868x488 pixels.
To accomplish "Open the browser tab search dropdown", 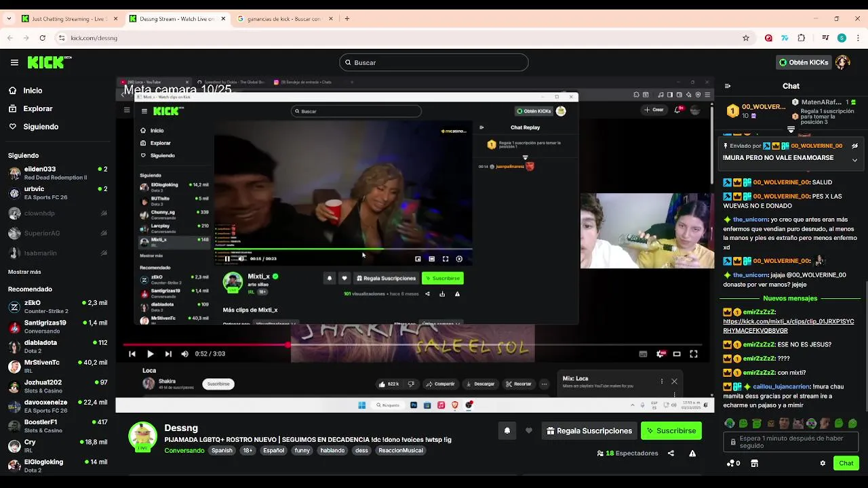I will tap(8, 18).
